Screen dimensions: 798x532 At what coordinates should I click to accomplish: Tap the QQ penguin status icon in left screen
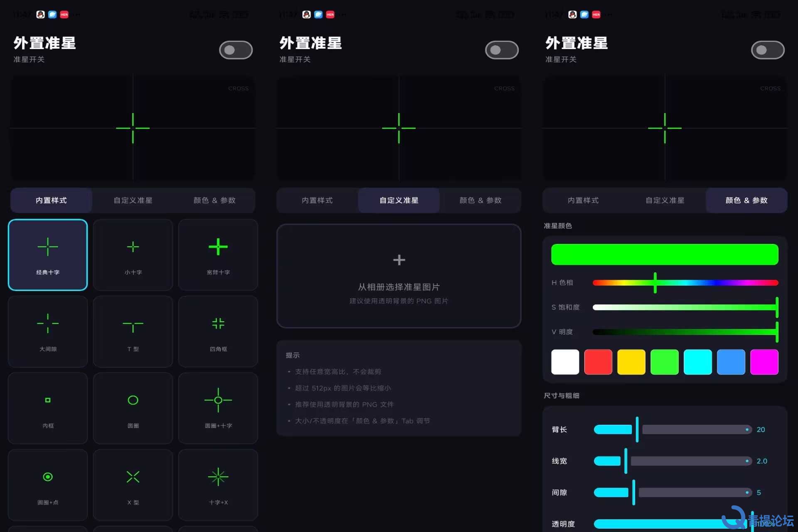[x=40, y=15]
